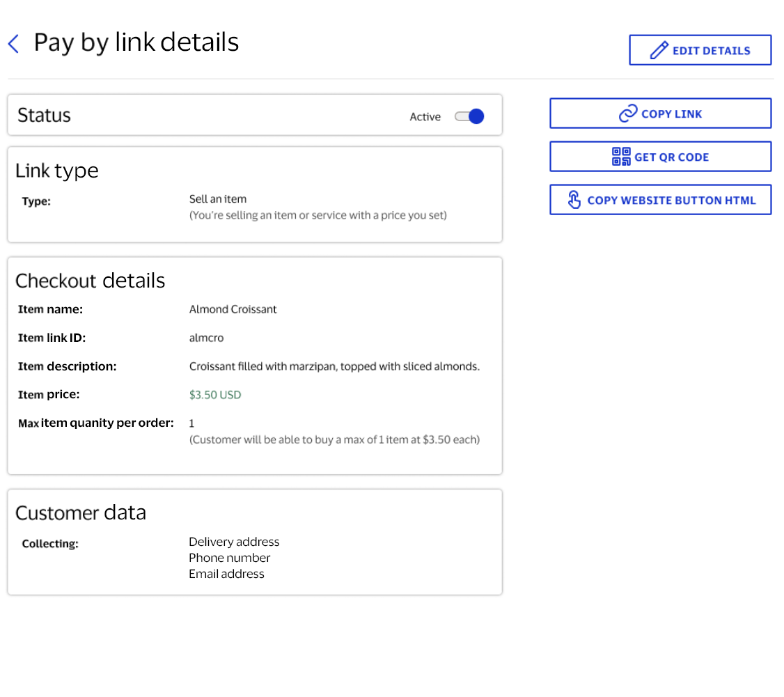Click the Almond Croissant item name

(x=233, y=309)
